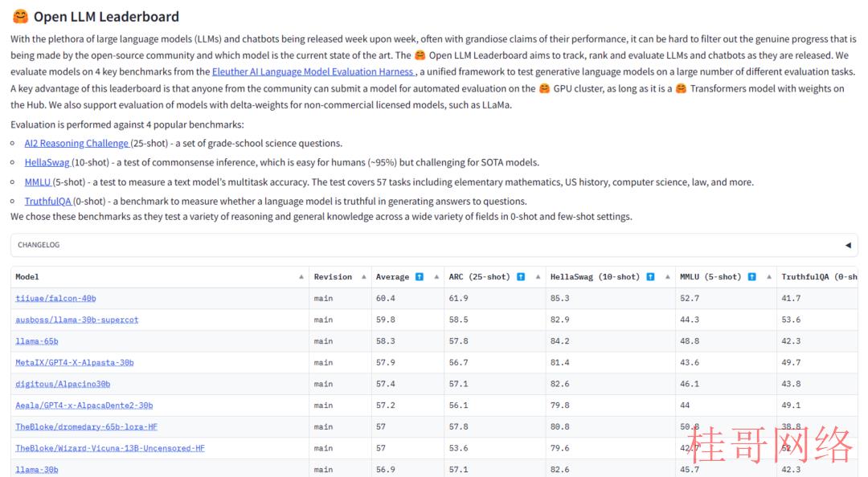Open the CHANGELOG accordion label

tap(39, 245)
